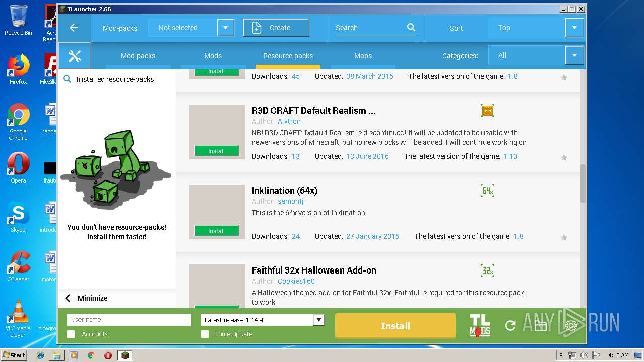This screenshot has height=362, width=644.
Task: Click the search magnifier icon
Action: click(x=411, y=28)
